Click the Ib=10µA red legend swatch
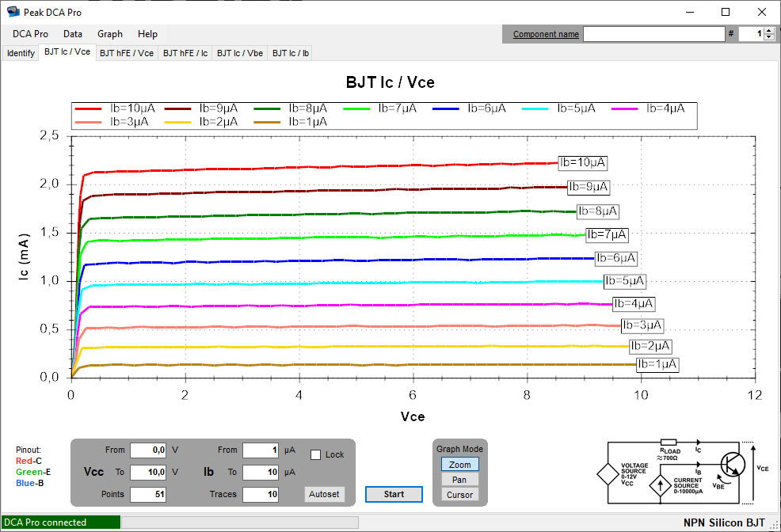Image resolution: width=781 pixels, height=532 pixels. pyautogui.click(x=88, y=108)
